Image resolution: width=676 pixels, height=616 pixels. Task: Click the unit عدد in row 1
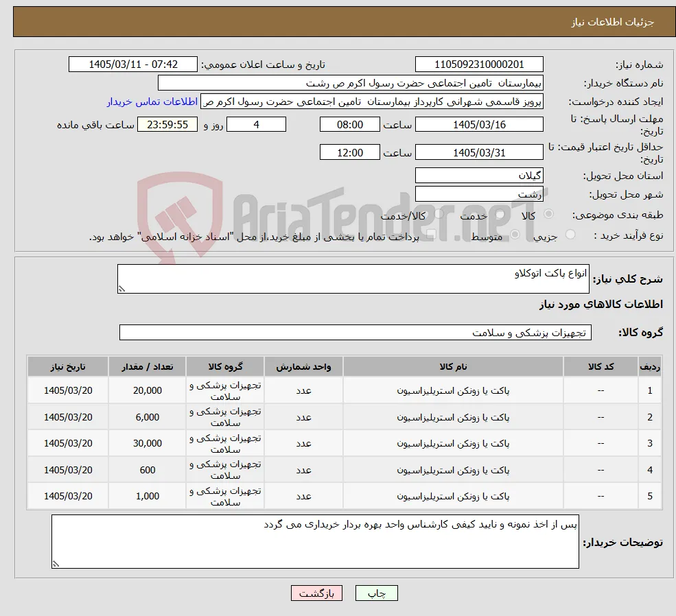303,390
